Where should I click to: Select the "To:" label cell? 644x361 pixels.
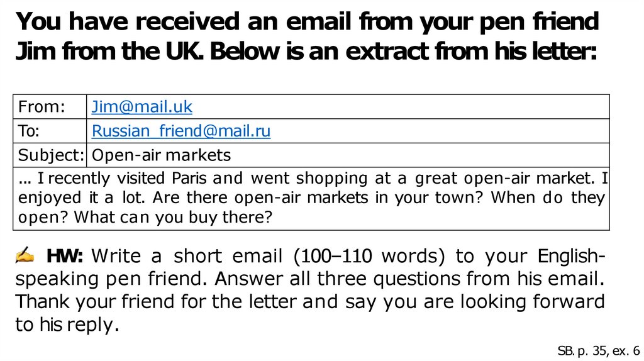pos(30,131)
